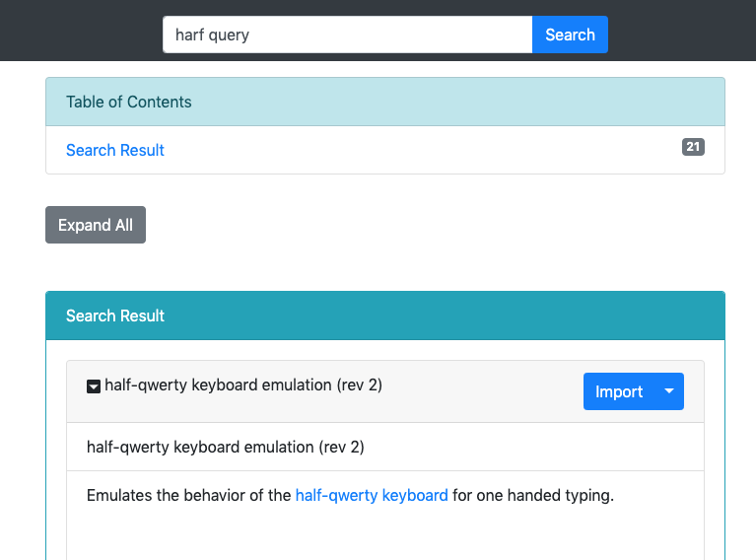This screenshot has height=560, width=756.
Task: Collapse the half-qwerty rule with caret icon
Action: point(94,385)
